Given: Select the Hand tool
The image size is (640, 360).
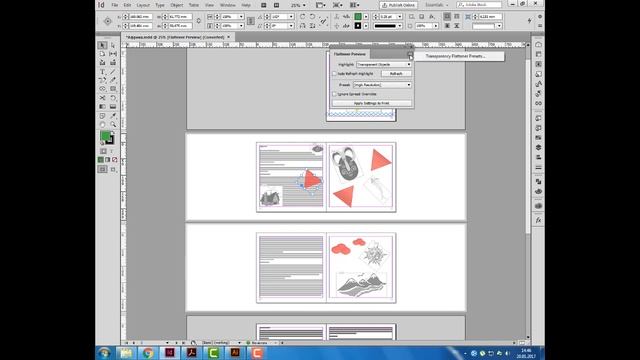Looking at the screenshot, I should point(102,124).
